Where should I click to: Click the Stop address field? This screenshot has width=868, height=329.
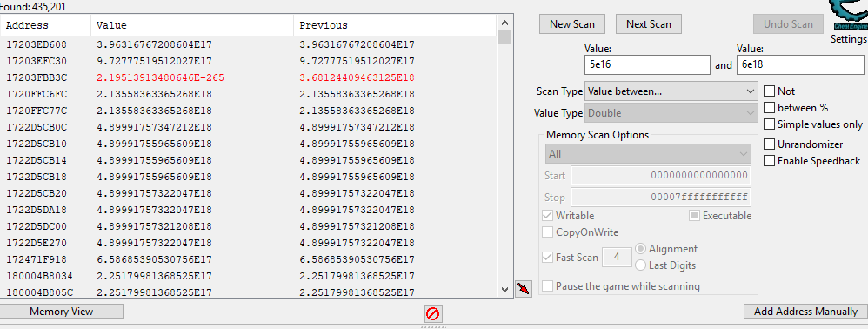point(661,198)
